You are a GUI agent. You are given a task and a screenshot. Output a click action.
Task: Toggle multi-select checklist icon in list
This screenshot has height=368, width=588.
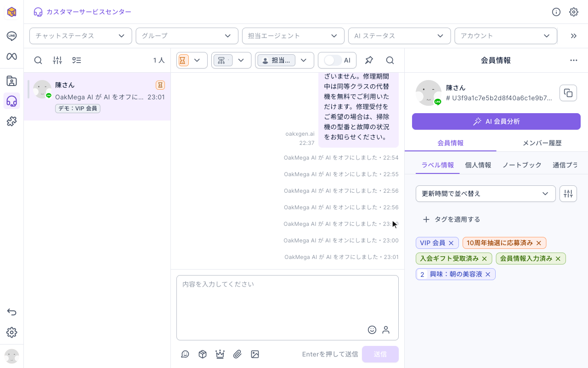click(77, 60)
